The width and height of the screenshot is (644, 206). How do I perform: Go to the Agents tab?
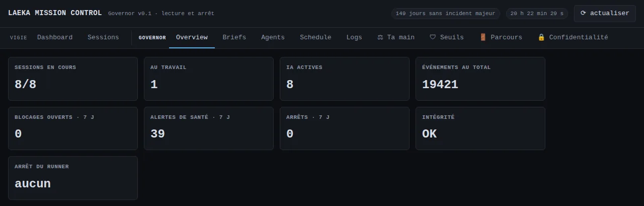point(273,37)
